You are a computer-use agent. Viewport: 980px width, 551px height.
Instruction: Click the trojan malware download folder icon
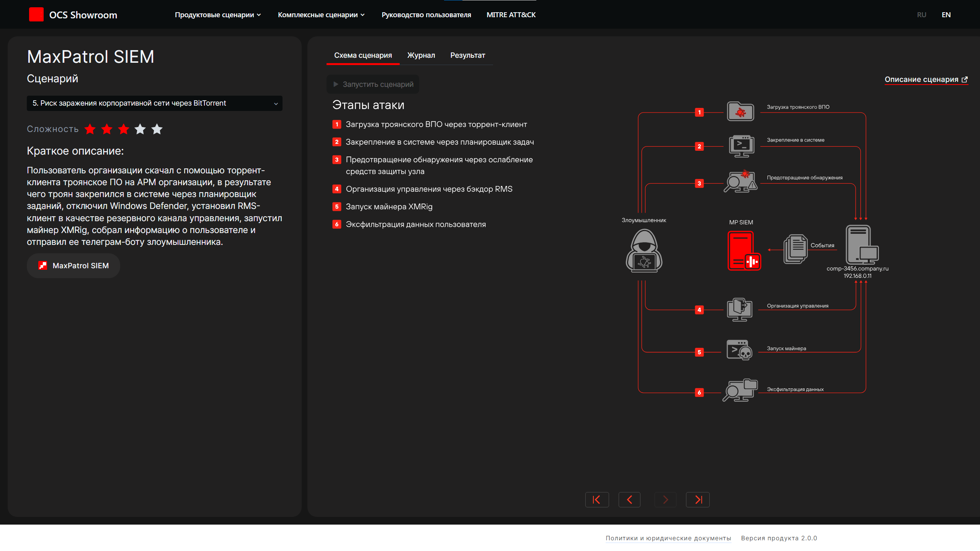[x=740, y=111]
